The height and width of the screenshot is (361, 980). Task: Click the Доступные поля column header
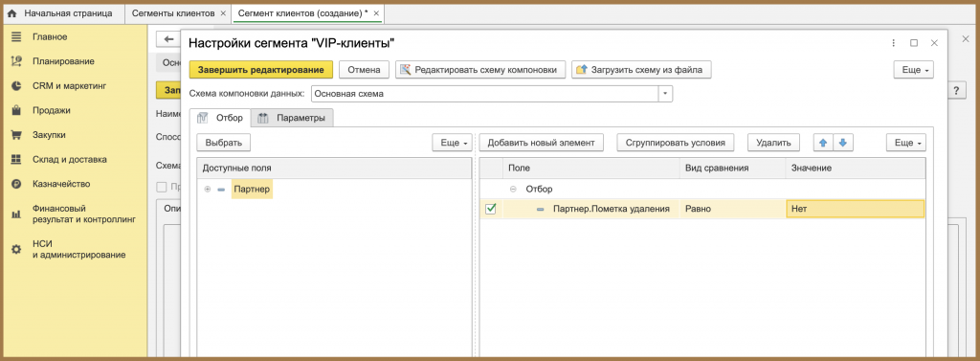coord(334,169)
